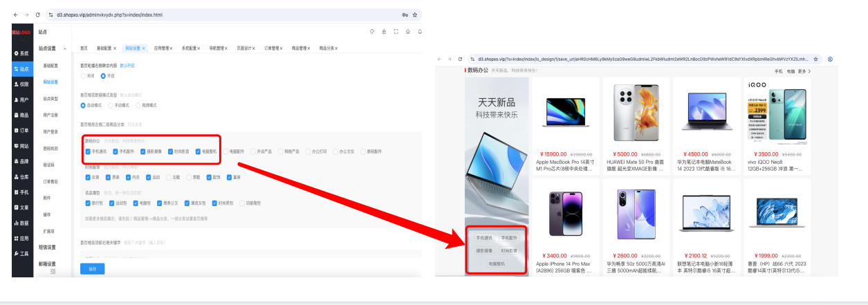Reload the admin browser window page
Image resolution: width=868 pixels, height=305 pixels.
click(x=38, y=14)
